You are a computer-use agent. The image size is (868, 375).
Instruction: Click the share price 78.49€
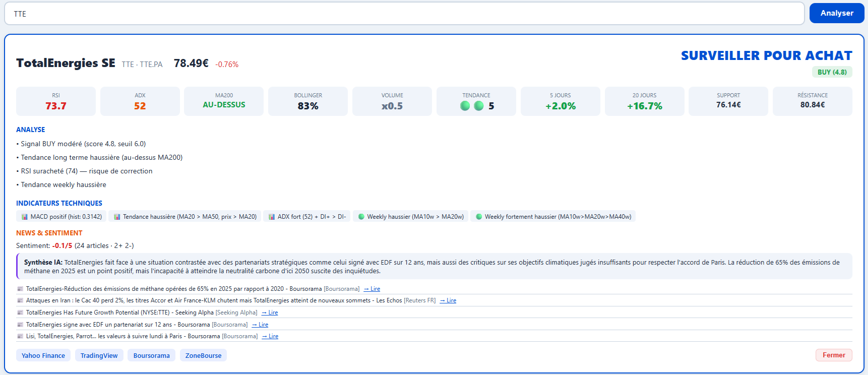tap(191, 63)
